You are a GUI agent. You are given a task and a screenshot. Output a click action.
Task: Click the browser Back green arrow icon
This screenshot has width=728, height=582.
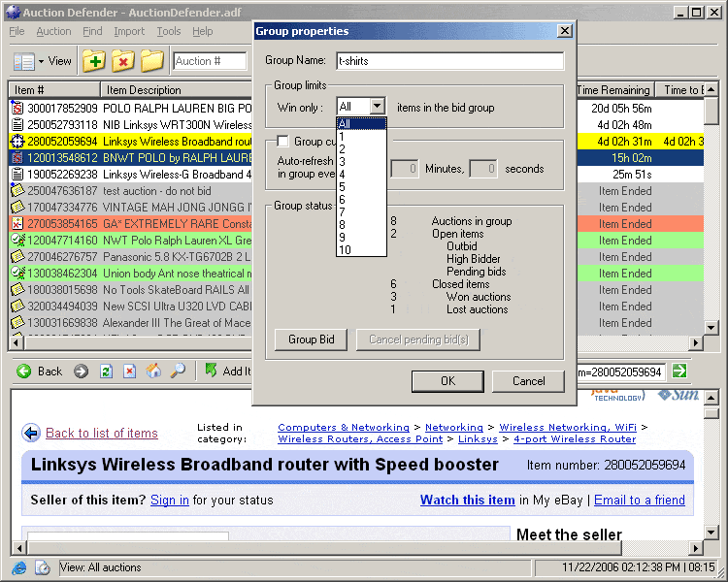23,372
